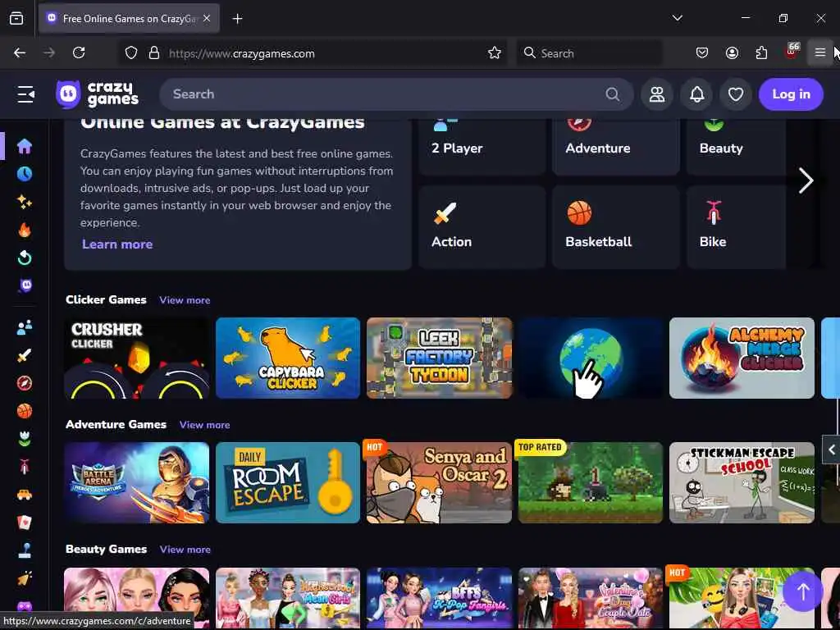
Task: Click the Learn more link
Action: [x=117, y=244]
